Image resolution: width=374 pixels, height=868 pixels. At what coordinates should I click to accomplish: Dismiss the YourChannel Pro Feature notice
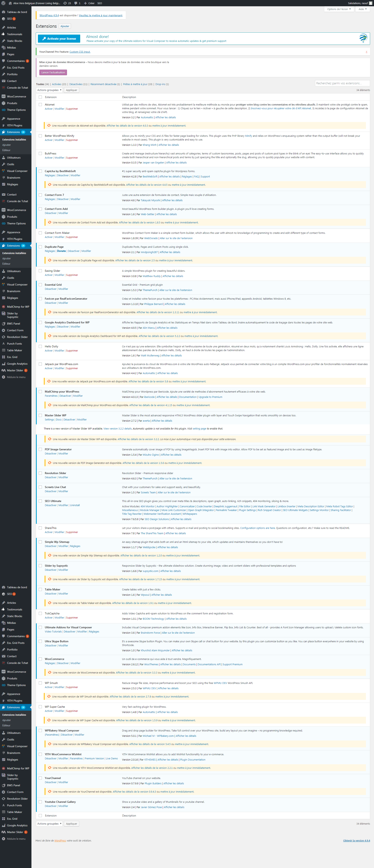coord(367,52)
